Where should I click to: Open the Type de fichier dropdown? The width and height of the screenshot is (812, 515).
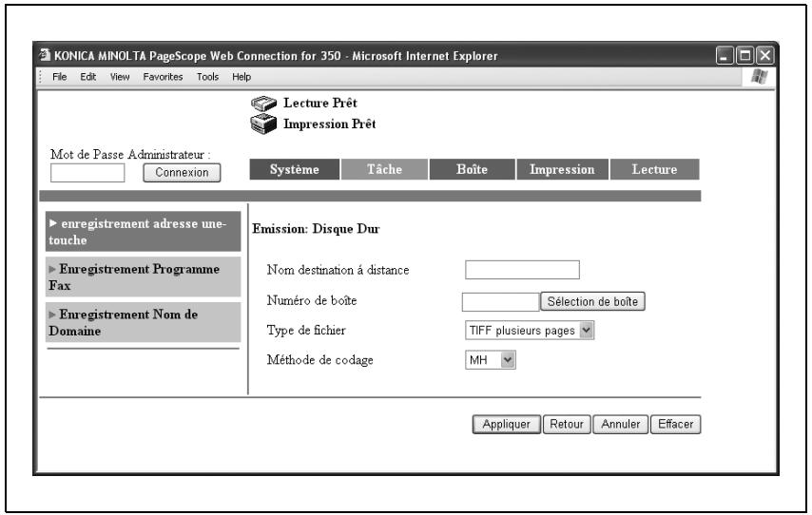(530, 331)
